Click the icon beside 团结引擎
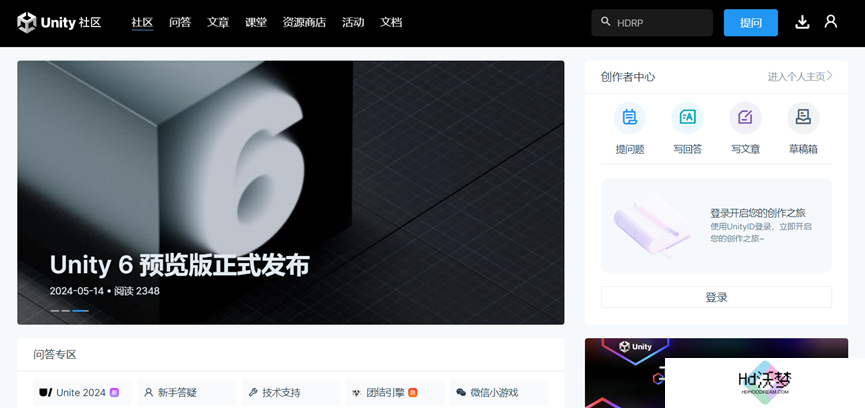 pyautogui.click(x=356, y=393)
